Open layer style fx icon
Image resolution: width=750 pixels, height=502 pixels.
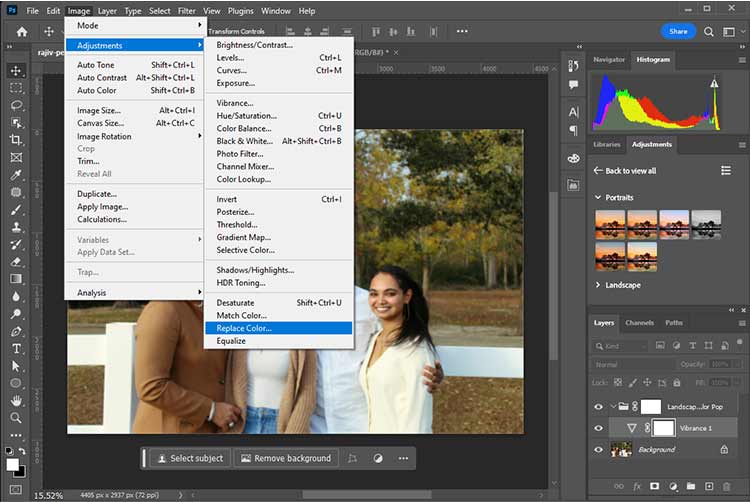coord(637,486)
